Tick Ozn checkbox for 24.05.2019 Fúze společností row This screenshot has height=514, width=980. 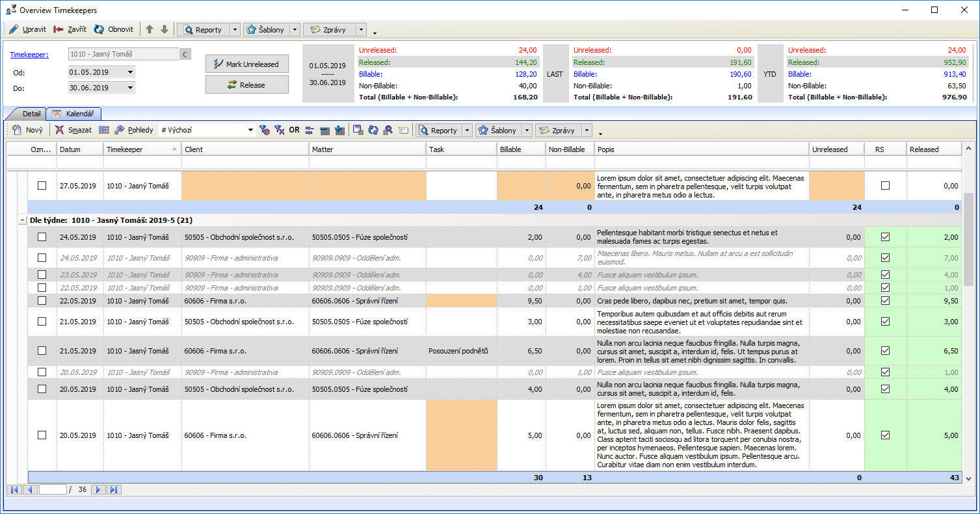point(42,237)
